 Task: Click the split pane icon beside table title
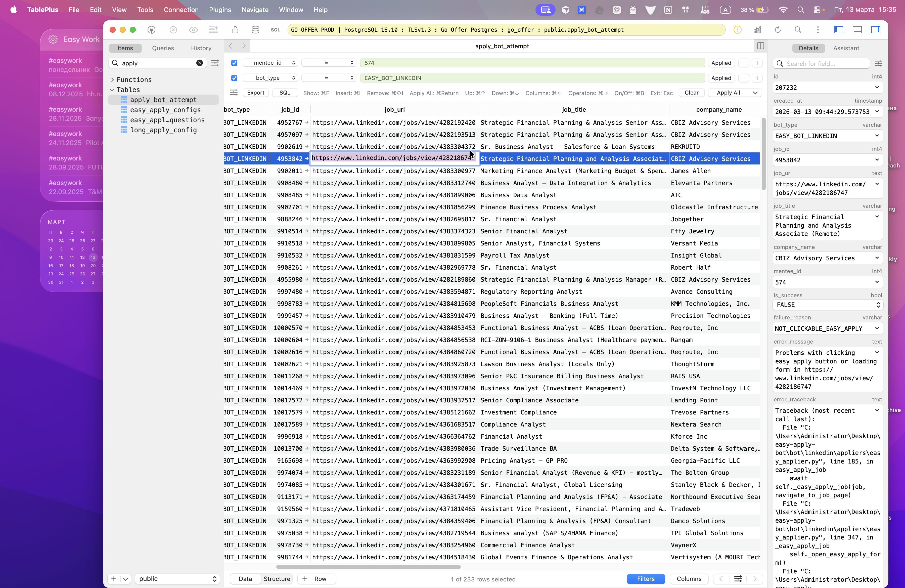point(760,46)
